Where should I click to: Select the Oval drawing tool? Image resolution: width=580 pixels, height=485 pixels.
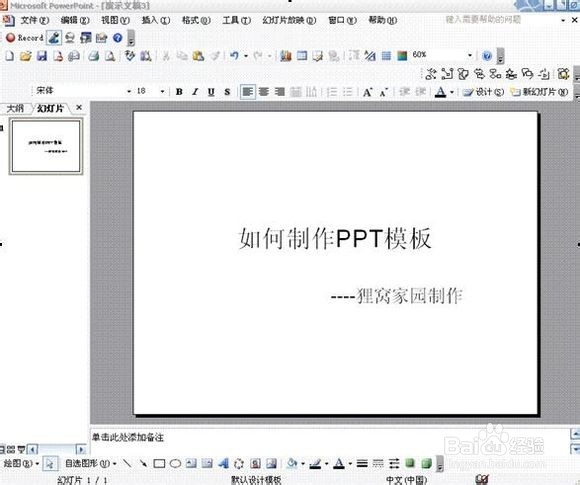175,463
